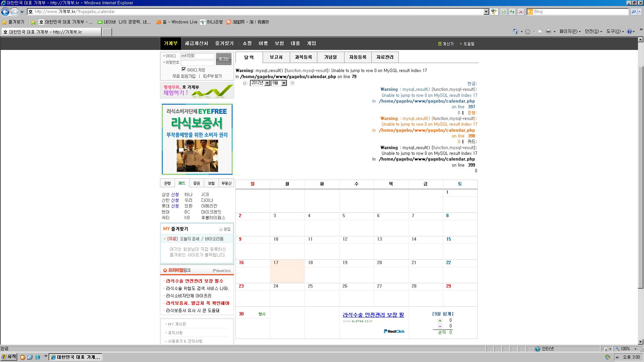Viewport: 644px width, 362px height.
Task: Open the 안전(S) menu dropdown
Action: click(x=593, y=32)
